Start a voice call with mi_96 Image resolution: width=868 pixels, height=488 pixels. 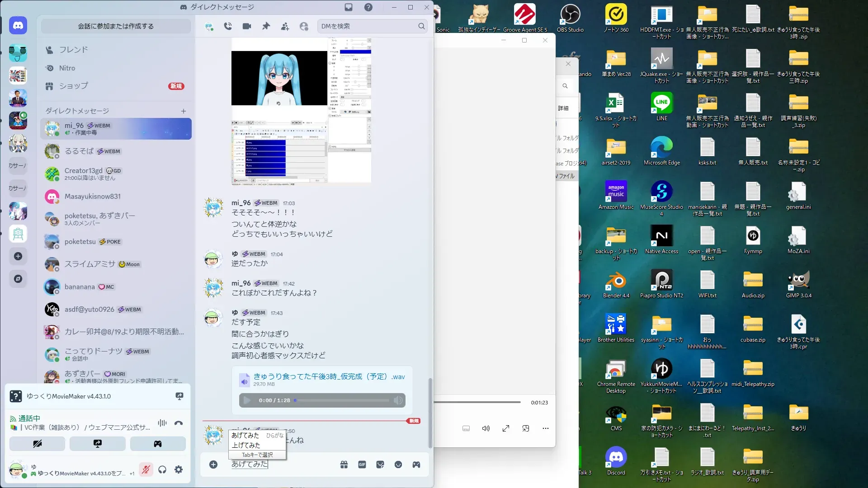228,26
